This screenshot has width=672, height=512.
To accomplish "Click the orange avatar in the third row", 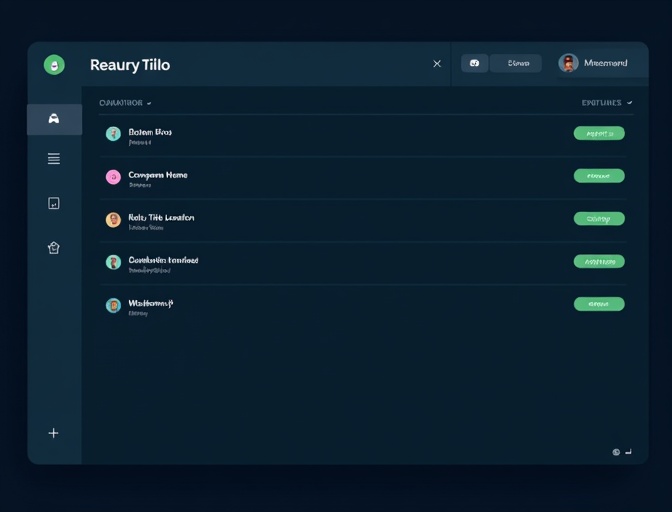I will coord(113,219).
